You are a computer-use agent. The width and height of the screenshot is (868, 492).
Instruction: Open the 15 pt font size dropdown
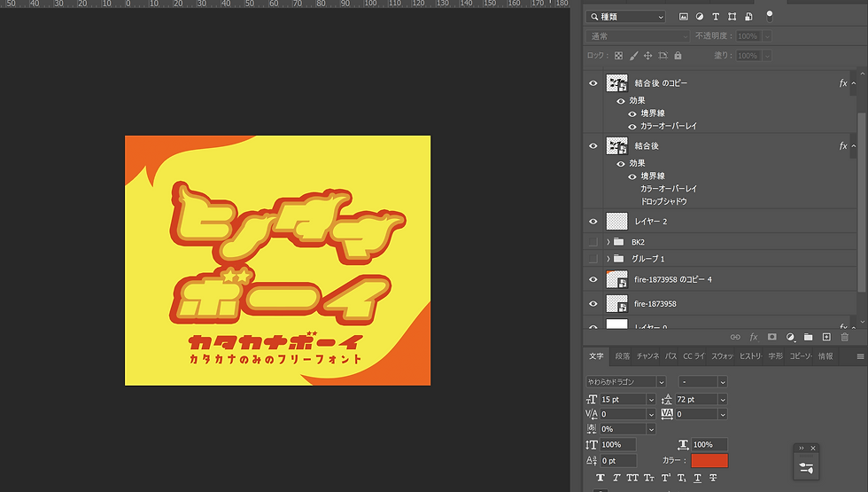pyautogui.click(x=651, y=400)
